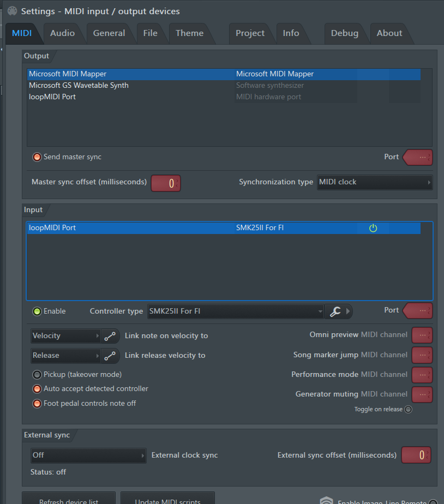Click the Image-Line Remote wifi icon
Screen dimensions: 444x504
point(326,501)
